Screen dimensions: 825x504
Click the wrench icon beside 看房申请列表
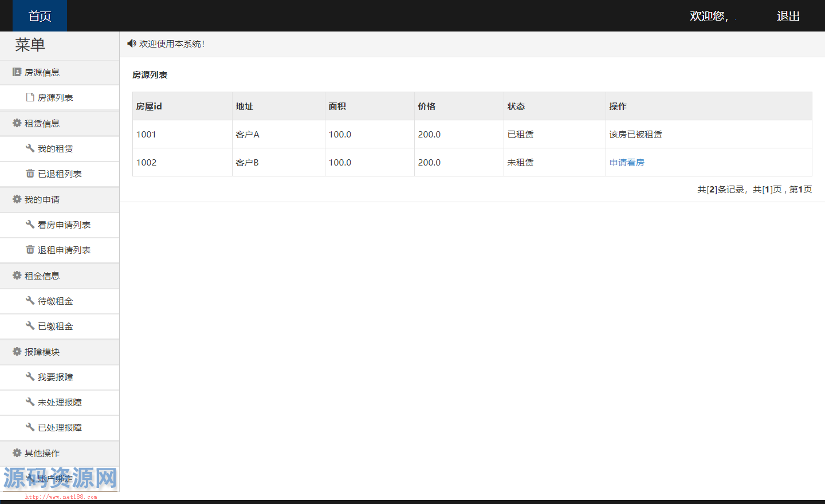[x=30, y=225]
